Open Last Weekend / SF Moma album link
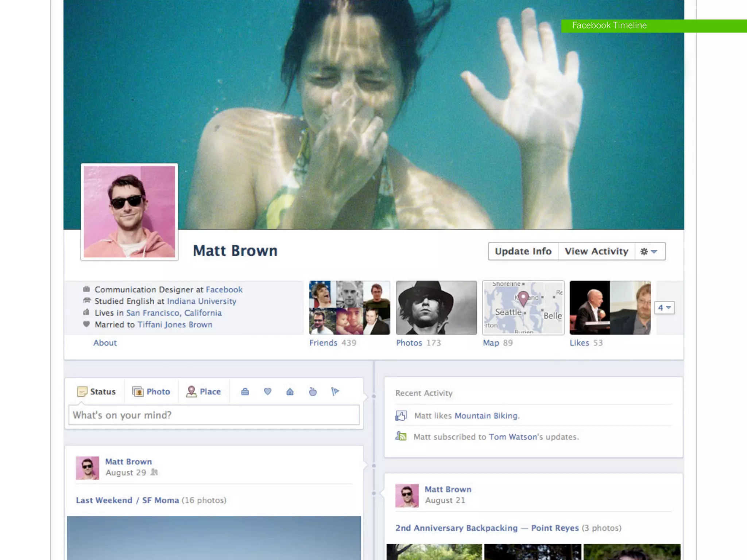The height and width of the screenshot is (560, 747). click(x=127, y=500)
